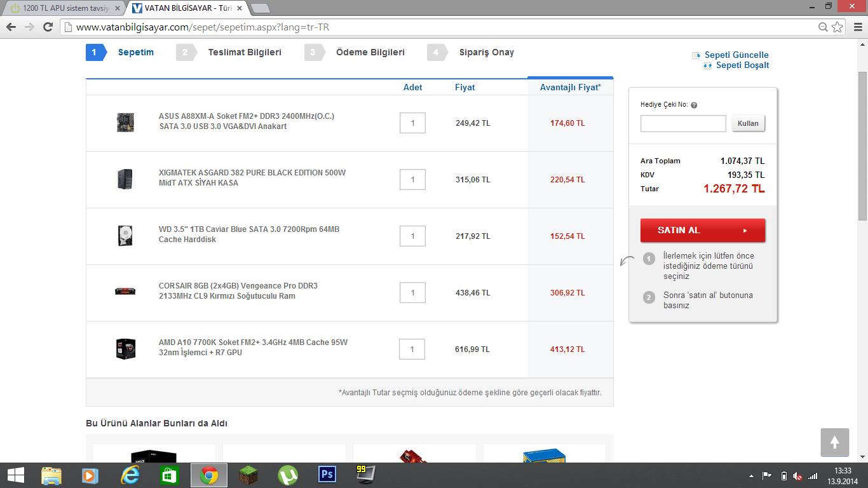This screenshot has height=488, width=868.
Task: Open Internet Explorer from the taskbar
Action: click(x=130, y=475)
